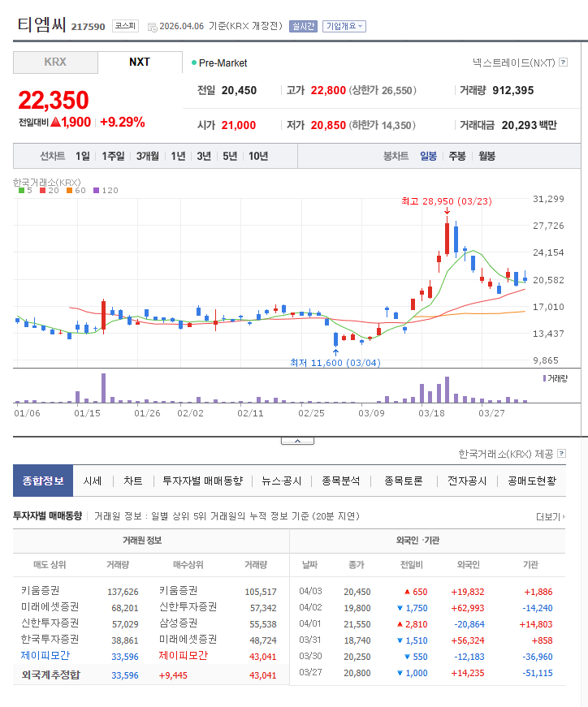This screenshot has width=588, height=707.
Task: Open the 투자자별 매매동향 tab
Action: (x=202, y=481)
